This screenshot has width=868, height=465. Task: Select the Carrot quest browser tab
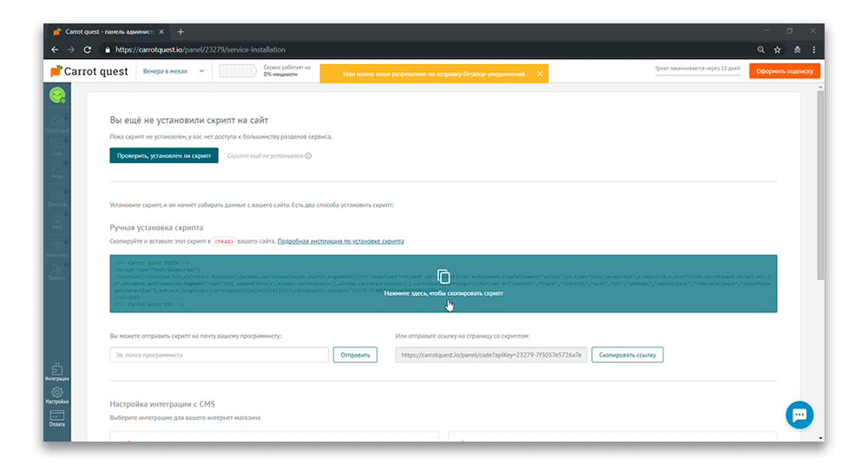coord(108,32)
